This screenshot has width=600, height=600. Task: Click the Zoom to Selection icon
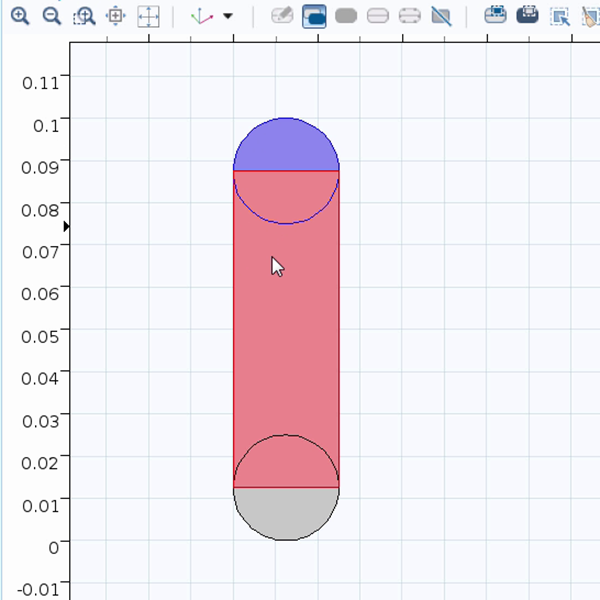point(116,16)
